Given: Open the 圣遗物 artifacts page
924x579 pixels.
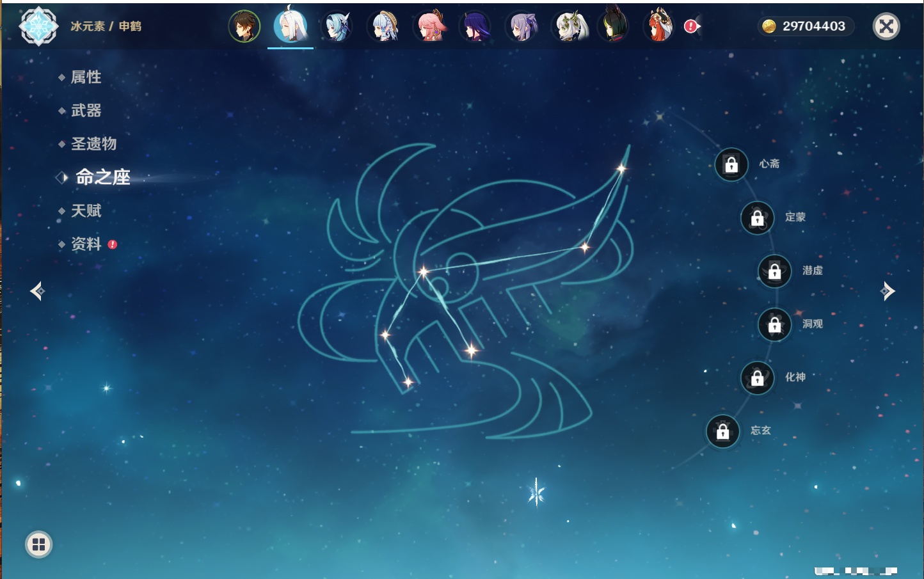Looking at the screenshot, I should click(x=93, y=144).
